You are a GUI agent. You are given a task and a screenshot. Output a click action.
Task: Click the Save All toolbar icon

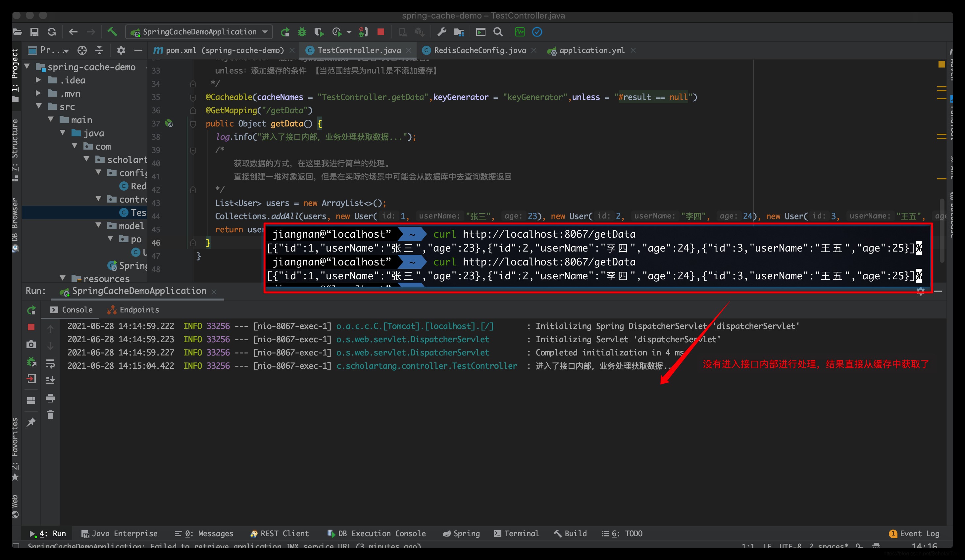point(34,32)
